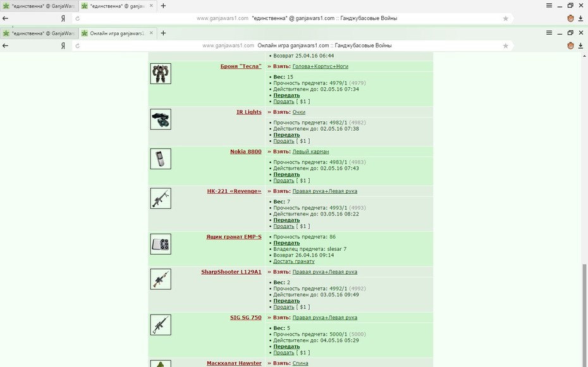
Task: Click monkey extension icon in front window
Action: tap(570, 45)
